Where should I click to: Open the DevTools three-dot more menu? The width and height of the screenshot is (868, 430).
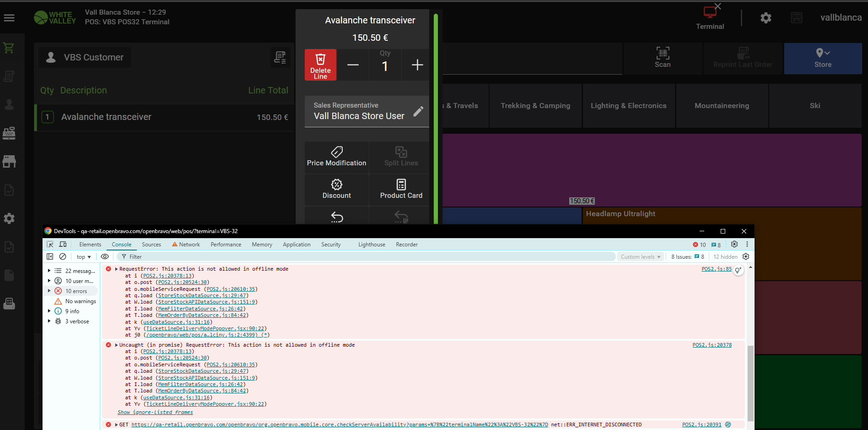pyautogui.click(x=747, y=245)
